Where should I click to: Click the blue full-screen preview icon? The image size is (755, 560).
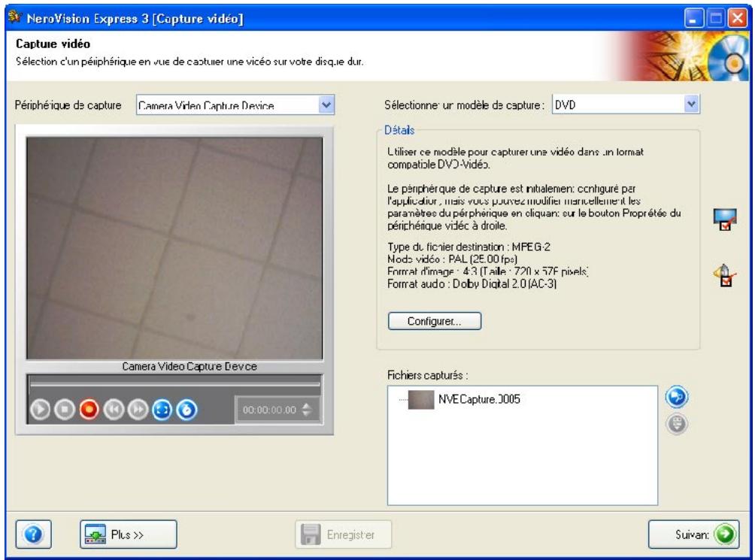pyautogui.click(x=162, y=410)
